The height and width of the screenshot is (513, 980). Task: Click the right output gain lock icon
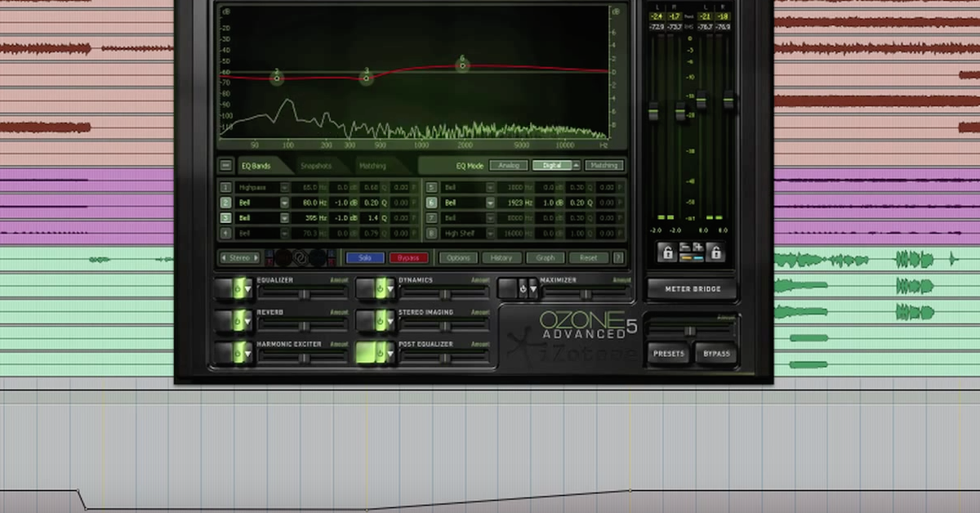(716, 253)
